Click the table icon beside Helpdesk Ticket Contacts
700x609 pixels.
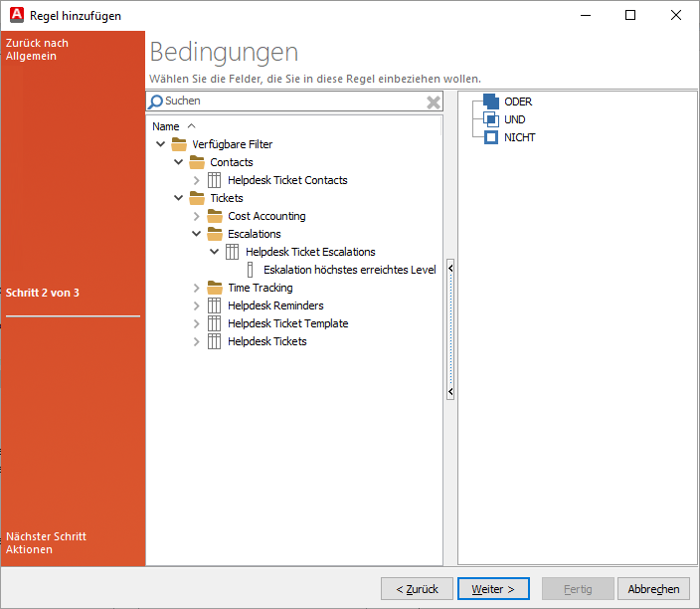pyautogui.click(x=215, y=180)
